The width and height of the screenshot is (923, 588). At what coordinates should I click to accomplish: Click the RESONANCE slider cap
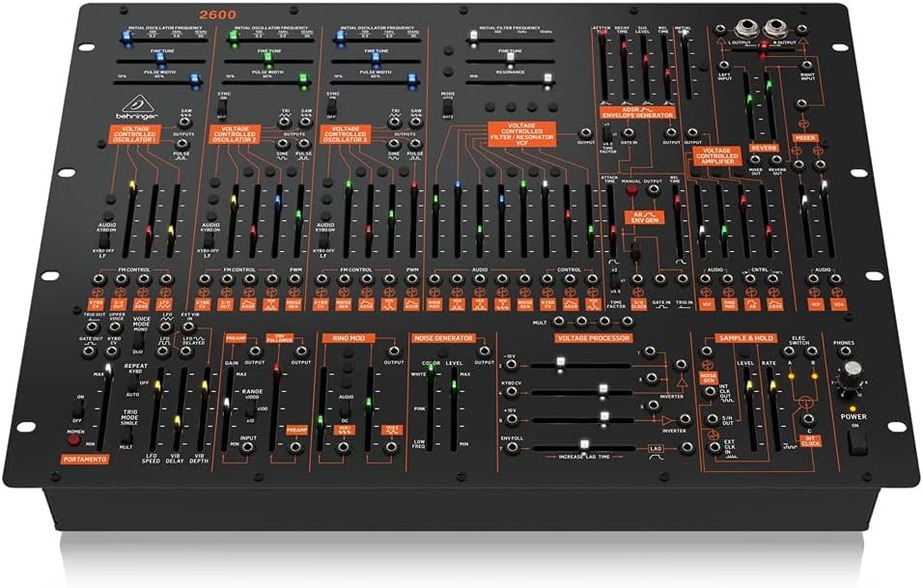[x=548, y=78]
